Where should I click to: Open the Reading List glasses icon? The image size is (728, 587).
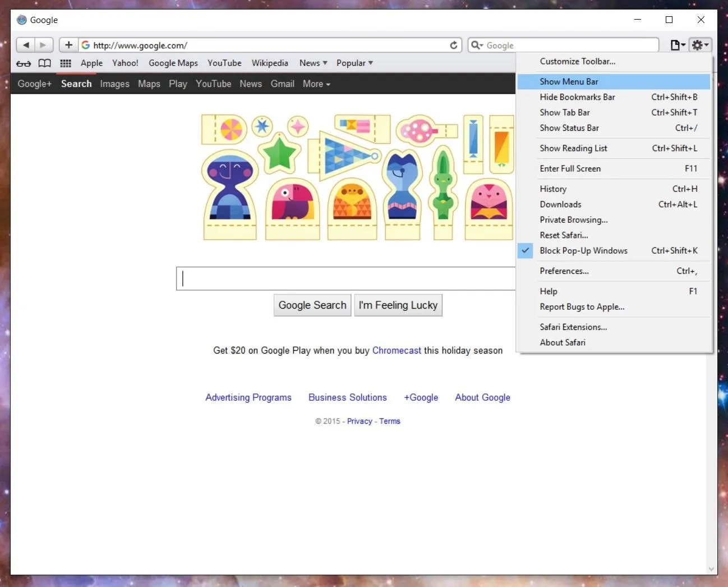click(24, 63)
